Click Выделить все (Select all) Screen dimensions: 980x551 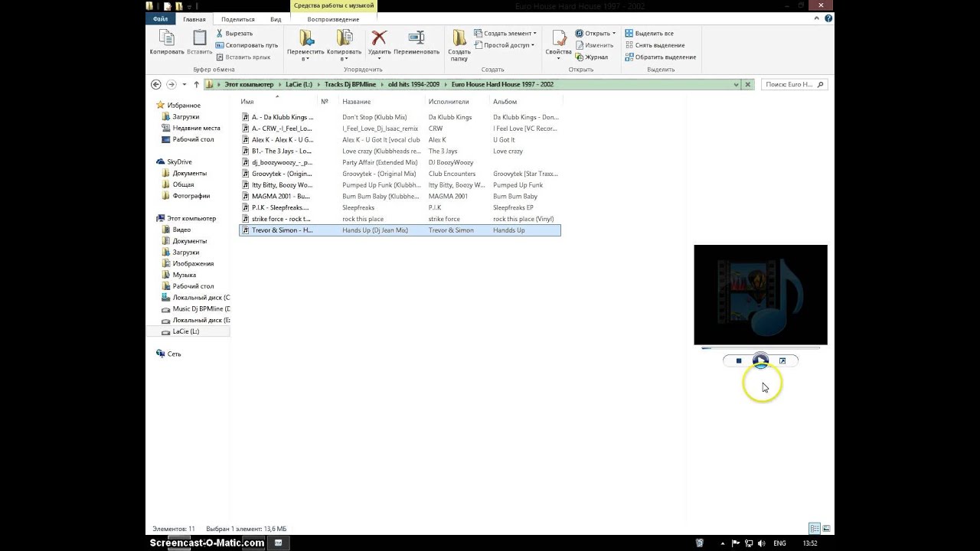[649, 34]
